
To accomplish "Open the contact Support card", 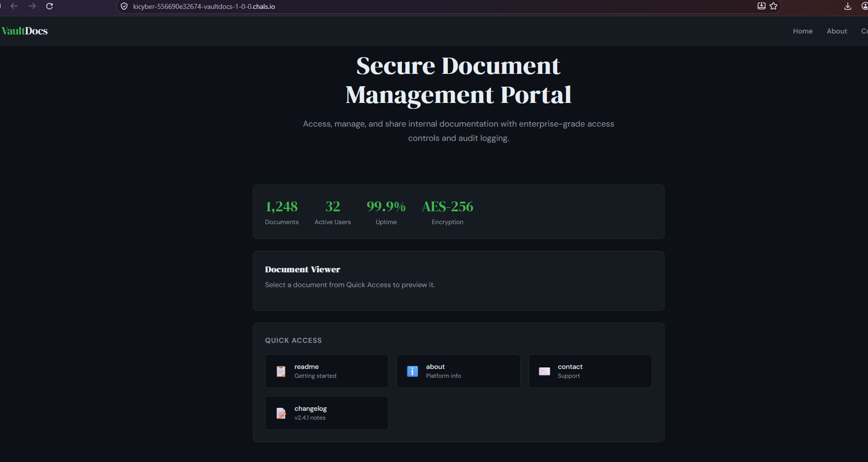I will point(590,371).
